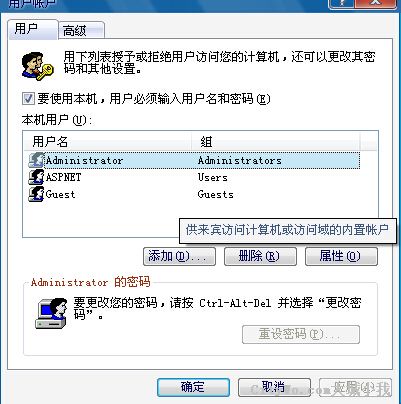Toggle 要使用本机,用户必须输入用户名和密码 checkbox
Screen dimensions: 401x404
(28, 99)
